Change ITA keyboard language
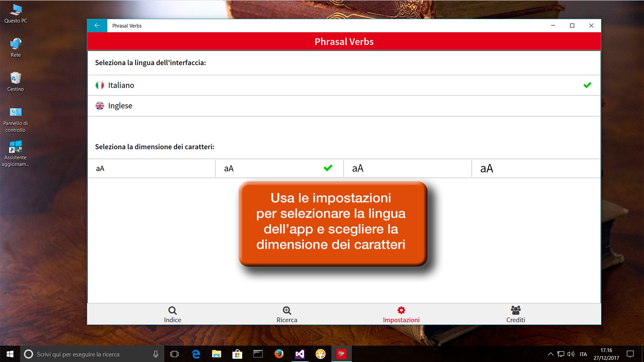The image size is (644, 362). [x=583, y=354]
